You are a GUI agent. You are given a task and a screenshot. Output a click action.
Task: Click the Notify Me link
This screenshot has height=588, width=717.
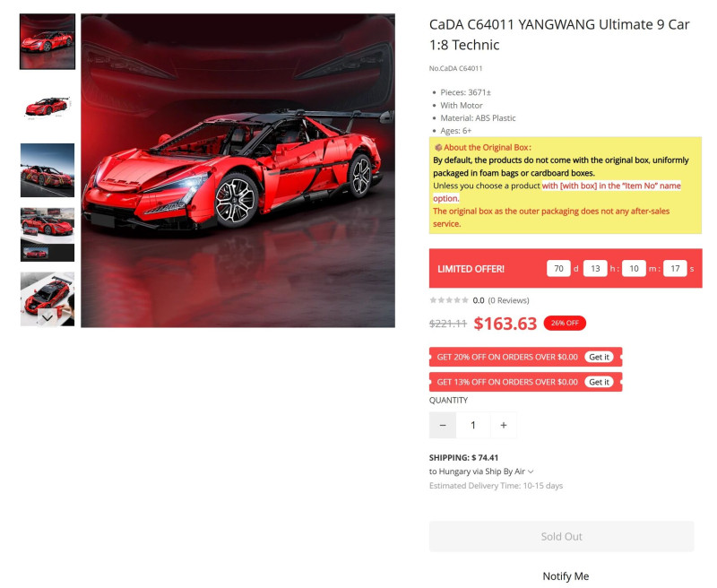click(x=566, y=576)
